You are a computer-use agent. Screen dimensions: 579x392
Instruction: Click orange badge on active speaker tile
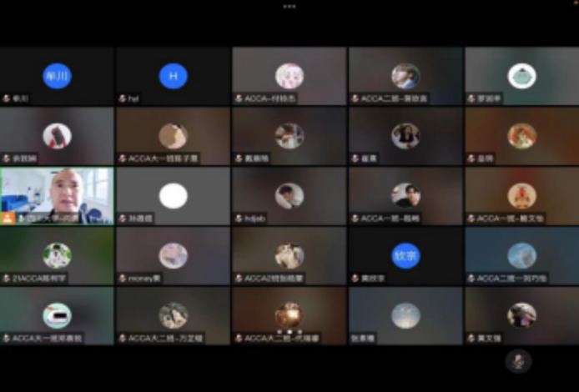pyautogui.click(x=8, y=218)
